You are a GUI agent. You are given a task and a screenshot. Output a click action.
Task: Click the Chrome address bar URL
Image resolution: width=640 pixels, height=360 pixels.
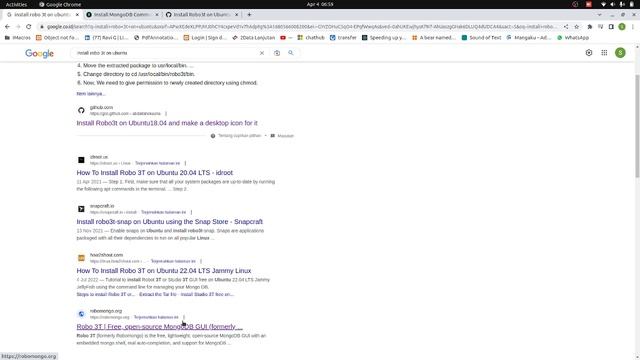pyautogui.click(x=301, y=27)
